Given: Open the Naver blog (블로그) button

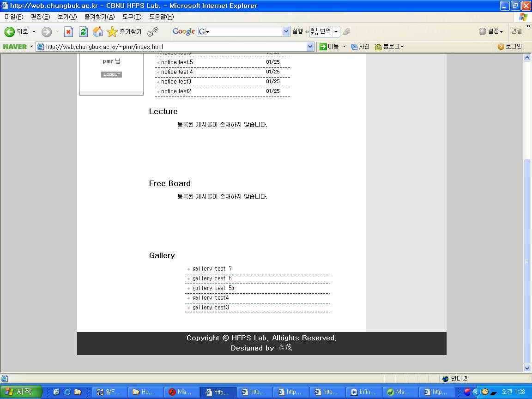Looking at the screenshot, I should point(389,47).
